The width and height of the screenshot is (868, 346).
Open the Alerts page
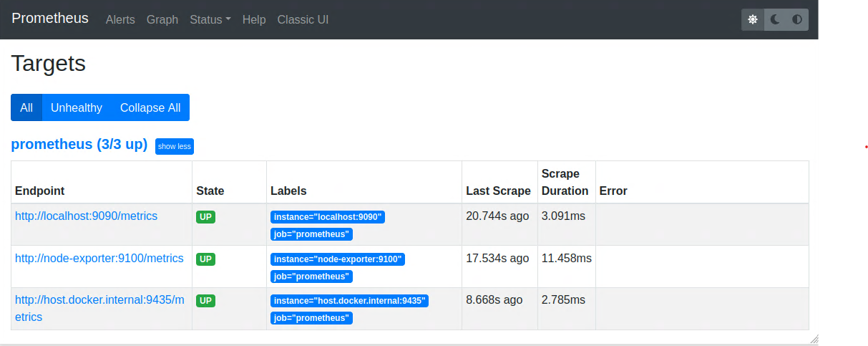pyautogui.click(x=120, y=20)
